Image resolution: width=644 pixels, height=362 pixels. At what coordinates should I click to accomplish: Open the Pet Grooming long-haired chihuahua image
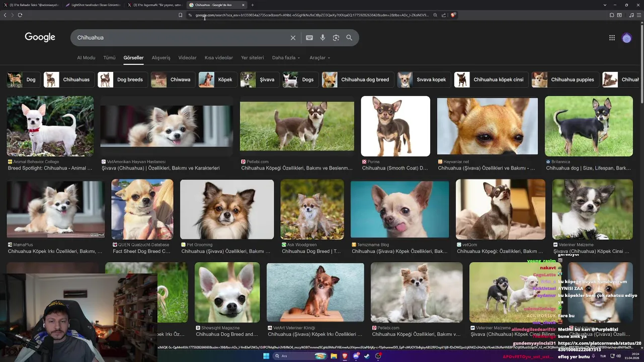tap(227, 209)
